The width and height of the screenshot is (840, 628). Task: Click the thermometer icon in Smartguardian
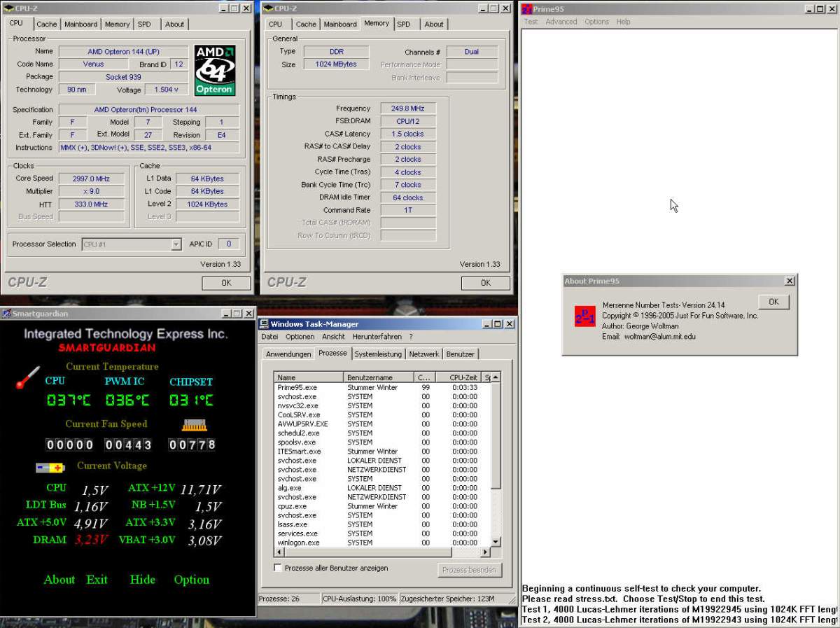[x=28, y=377]
